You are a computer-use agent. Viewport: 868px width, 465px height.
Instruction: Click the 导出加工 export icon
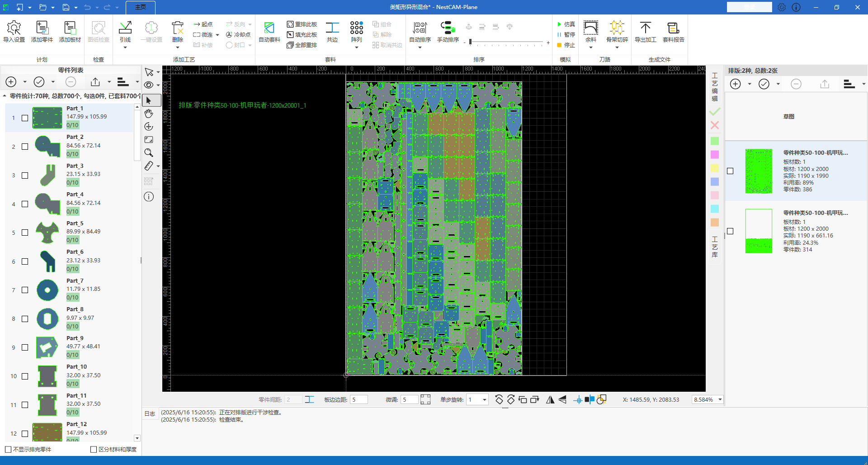pos(645,28)
